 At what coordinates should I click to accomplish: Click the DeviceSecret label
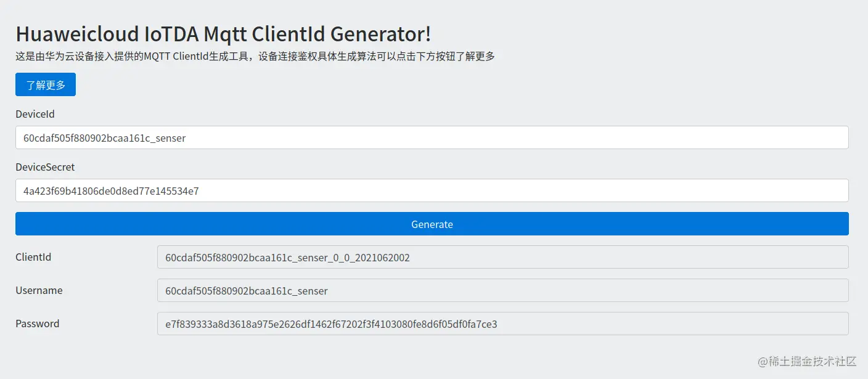45,167
